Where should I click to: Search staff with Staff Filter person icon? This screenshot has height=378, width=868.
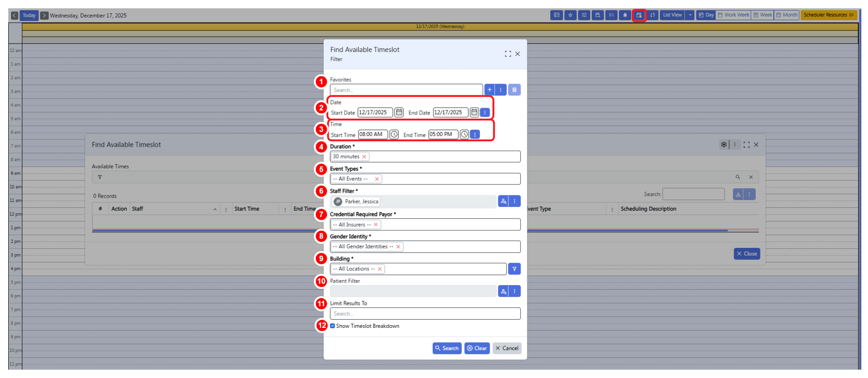[503, 201]
